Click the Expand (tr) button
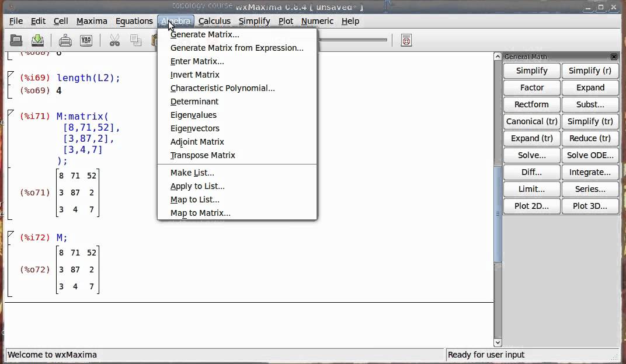The image size is (626, 364). click(532, 138)
